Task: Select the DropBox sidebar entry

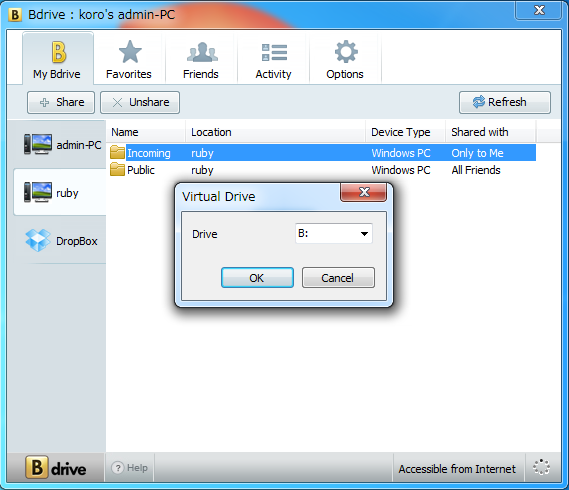Action: pos(60,241)
